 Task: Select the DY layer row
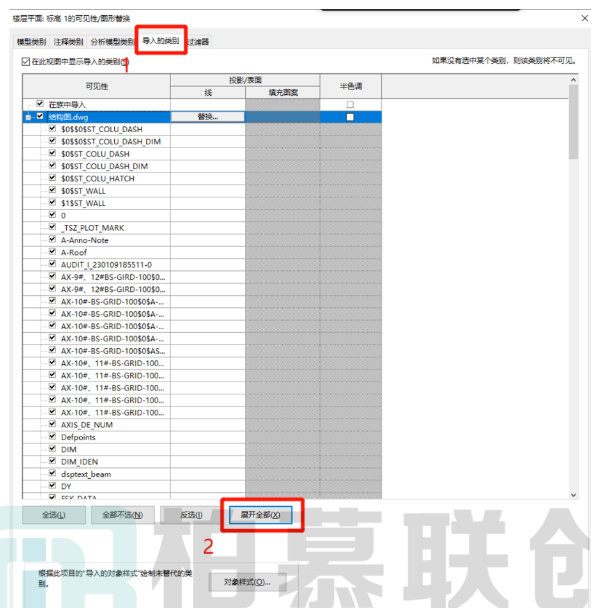click(x=66, y=487)
